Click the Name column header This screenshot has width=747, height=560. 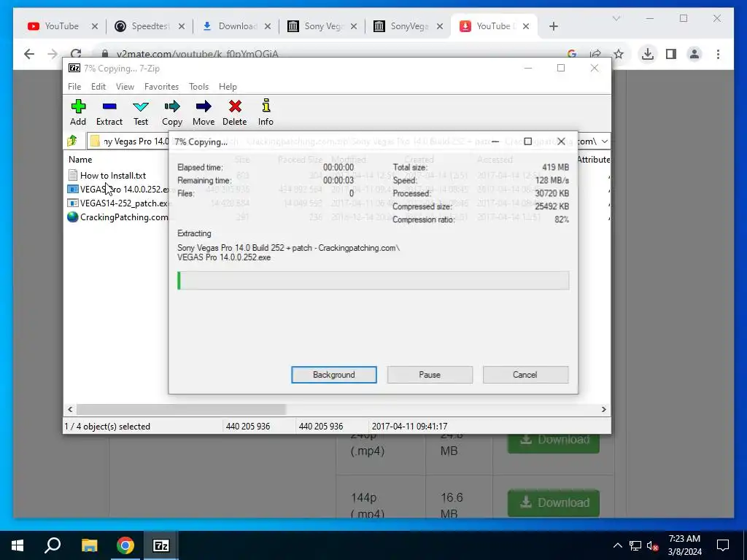(80, 160)
